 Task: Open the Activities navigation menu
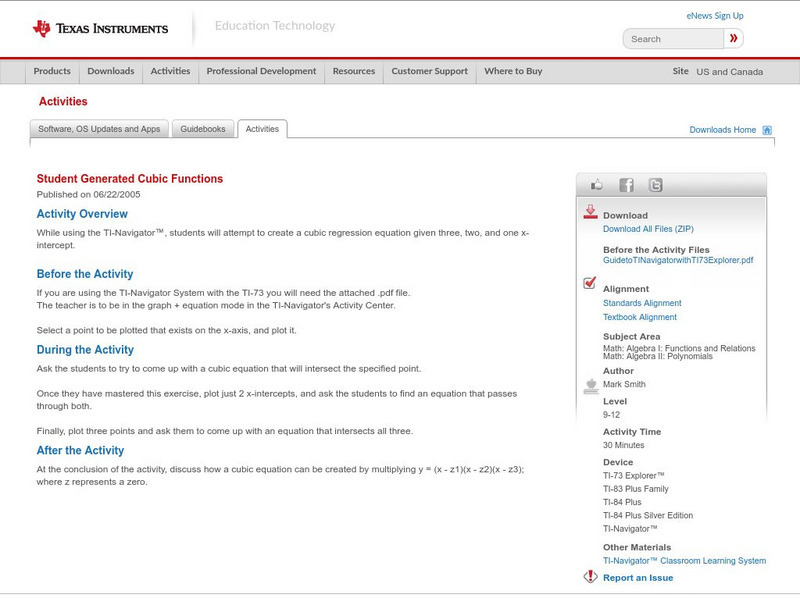coord(170,71)
